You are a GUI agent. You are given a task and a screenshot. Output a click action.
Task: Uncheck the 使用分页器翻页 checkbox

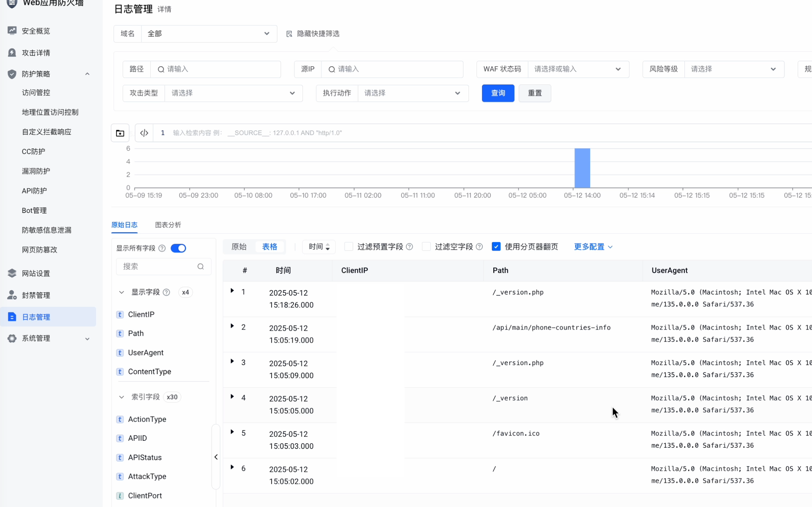coord(496,247)
